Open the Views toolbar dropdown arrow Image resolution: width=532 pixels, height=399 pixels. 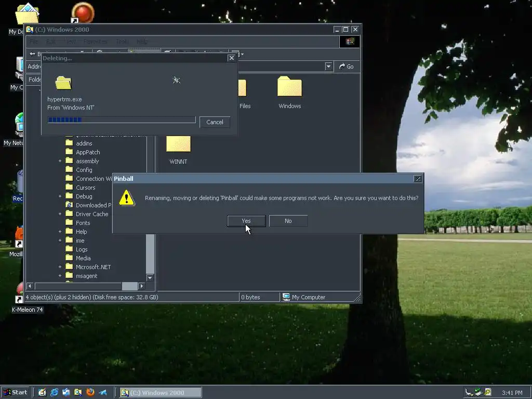pos(242,54)
